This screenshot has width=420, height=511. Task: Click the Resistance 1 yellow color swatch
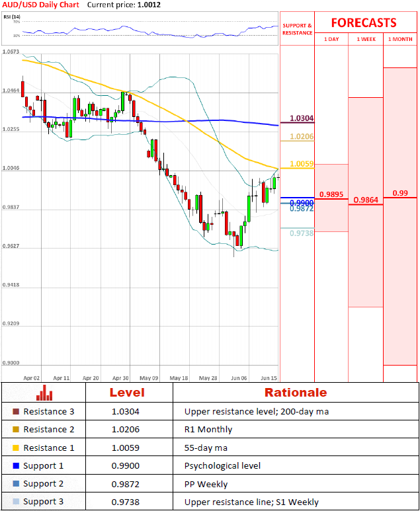(x=15, y=448)
